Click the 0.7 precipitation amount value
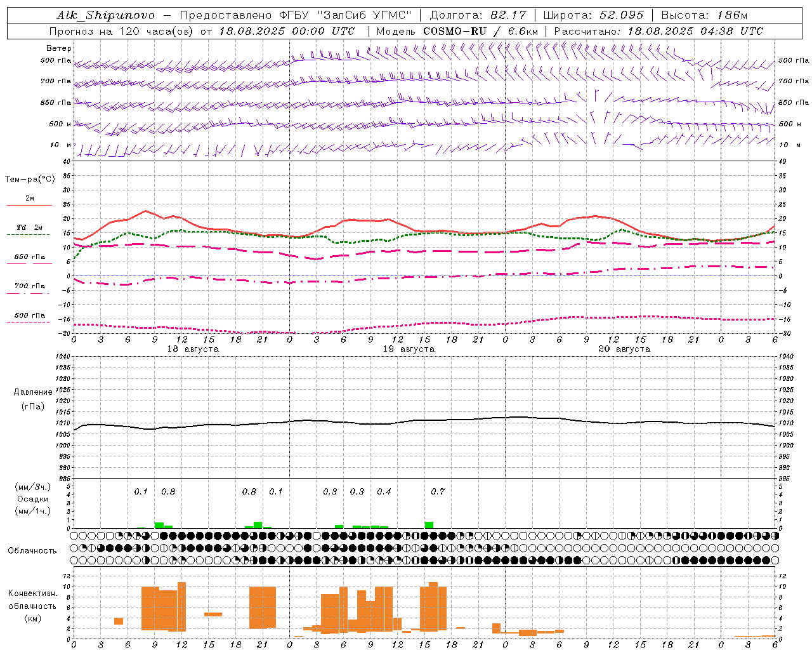 (438, 491)
